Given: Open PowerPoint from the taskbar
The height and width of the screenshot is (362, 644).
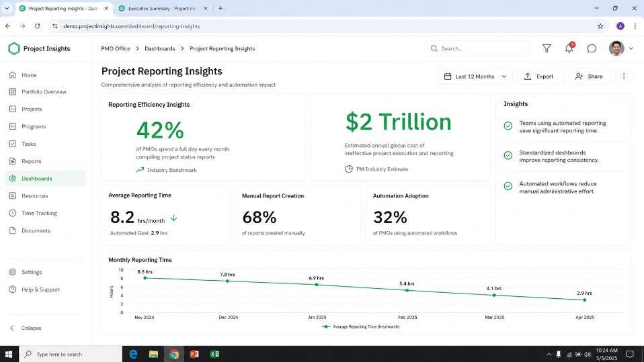Looking at the screenshot, I should tap(194, 354).
